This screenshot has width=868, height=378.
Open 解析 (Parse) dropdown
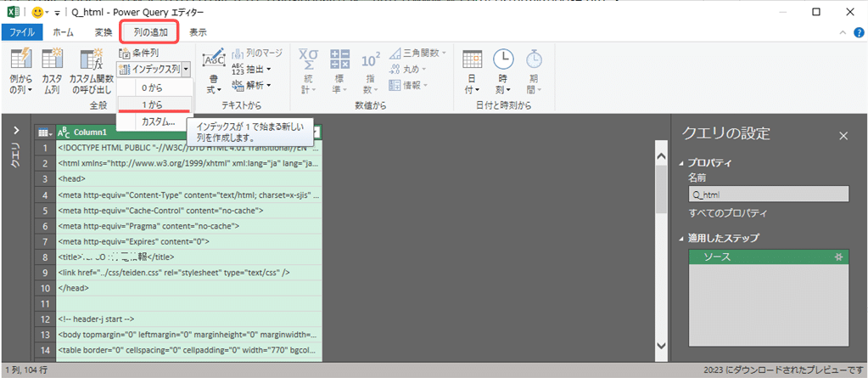tap(251, 85)
